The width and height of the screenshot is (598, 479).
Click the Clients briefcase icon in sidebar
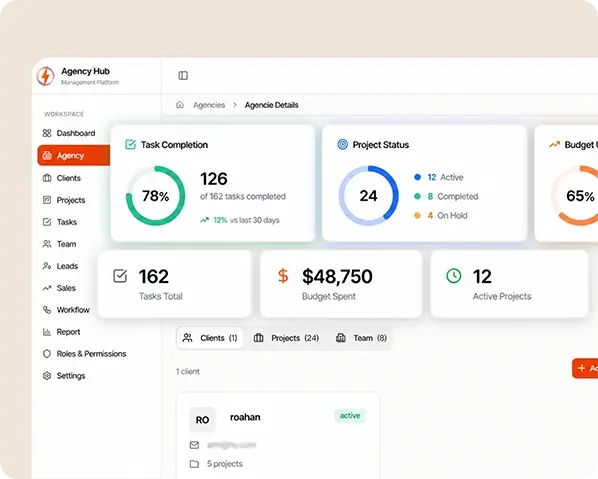[47, 178]
